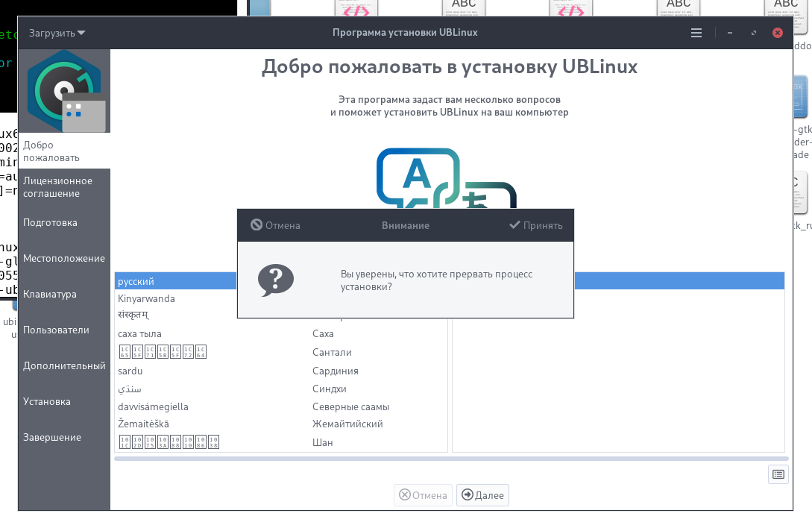
Task: Click the Программа установки UBLinux window title
Action: [405, 32]
